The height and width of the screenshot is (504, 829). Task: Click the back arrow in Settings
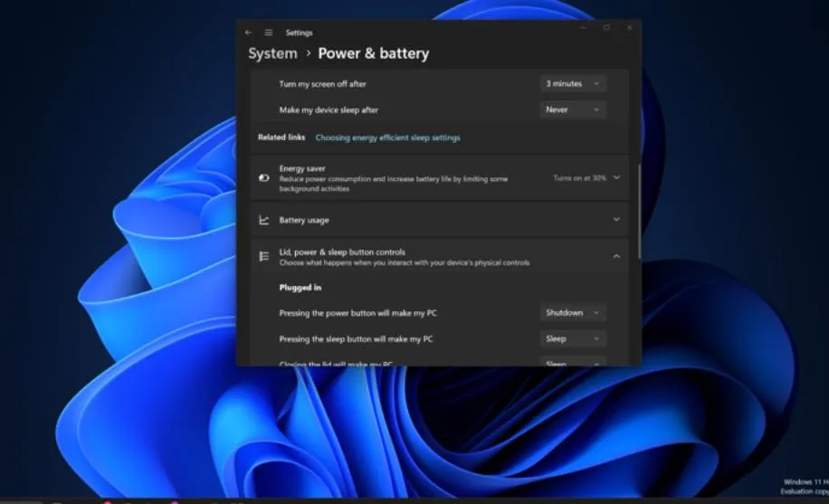(x=249, y=33)
